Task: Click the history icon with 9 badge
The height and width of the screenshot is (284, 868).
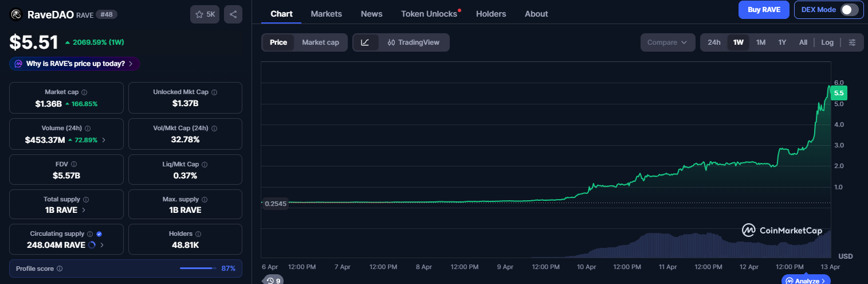Action: click(x=273, y=281)
